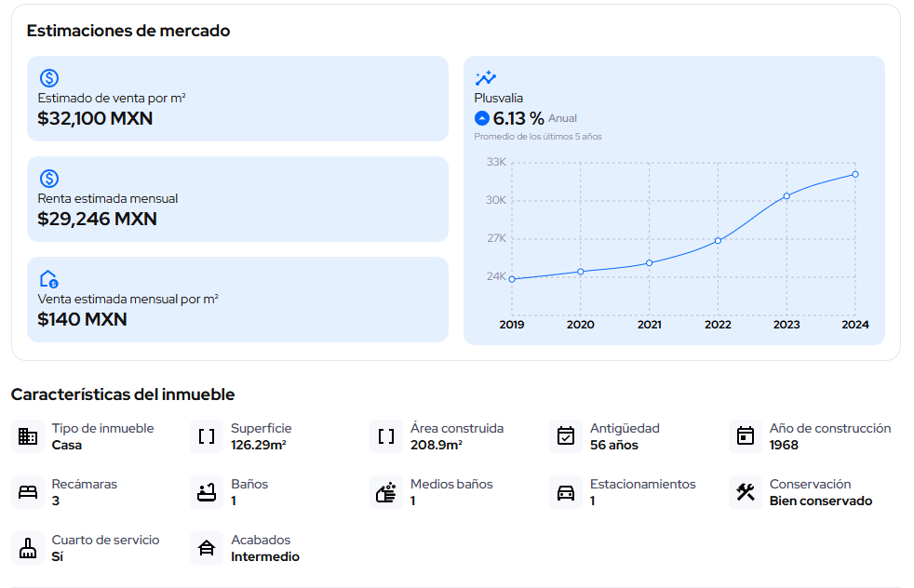Click the car icon for Estacionamientos
This screenshot has height=588, width=914.
pos(565,492)
